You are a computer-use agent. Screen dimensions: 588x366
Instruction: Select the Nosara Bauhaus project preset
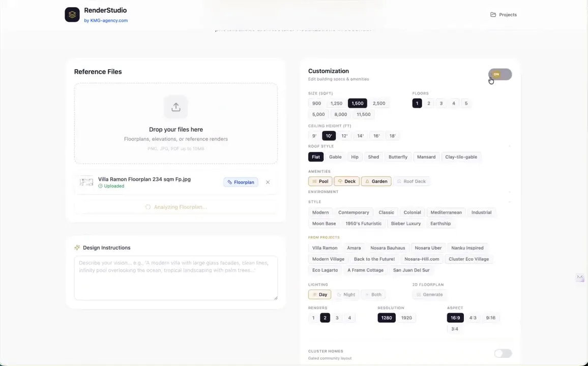coord(388,248)
